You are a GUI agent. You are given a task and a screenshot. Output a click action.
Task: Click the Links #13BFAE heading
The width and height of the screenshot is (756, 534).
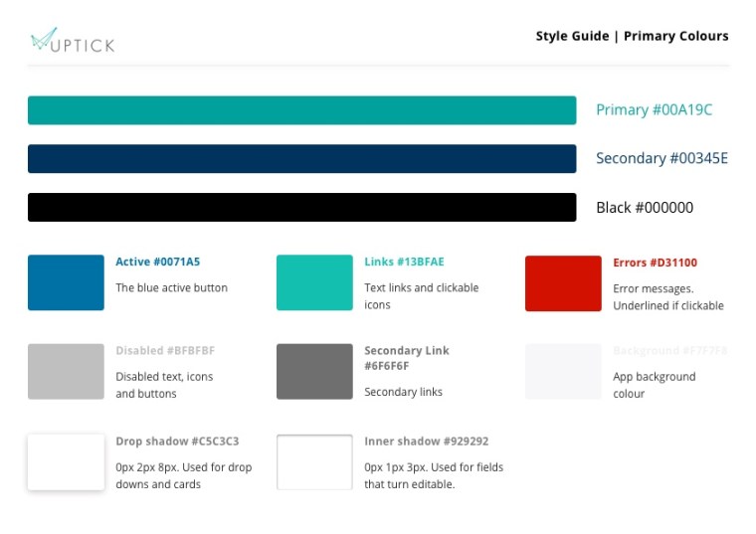coord(404,263)
